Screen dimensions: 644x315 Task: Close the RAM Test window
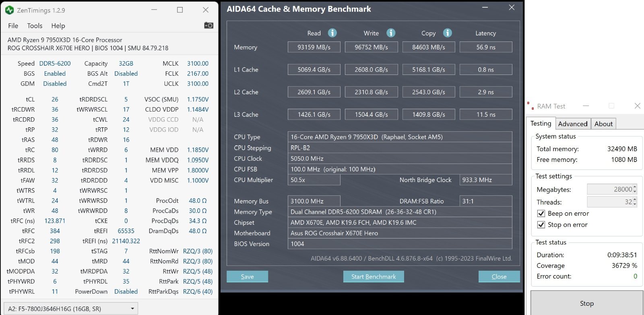point(638,106)
